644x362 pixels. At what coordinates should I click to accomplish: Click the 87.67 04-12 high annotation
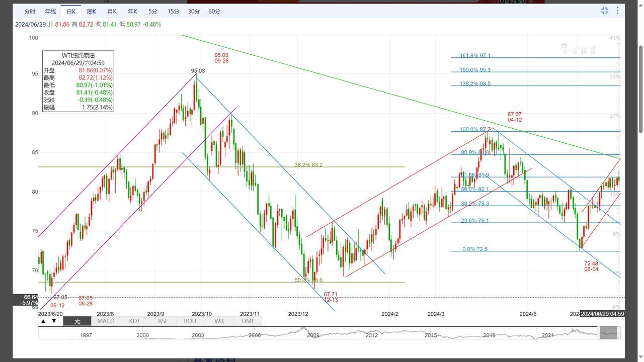[515, 117]
